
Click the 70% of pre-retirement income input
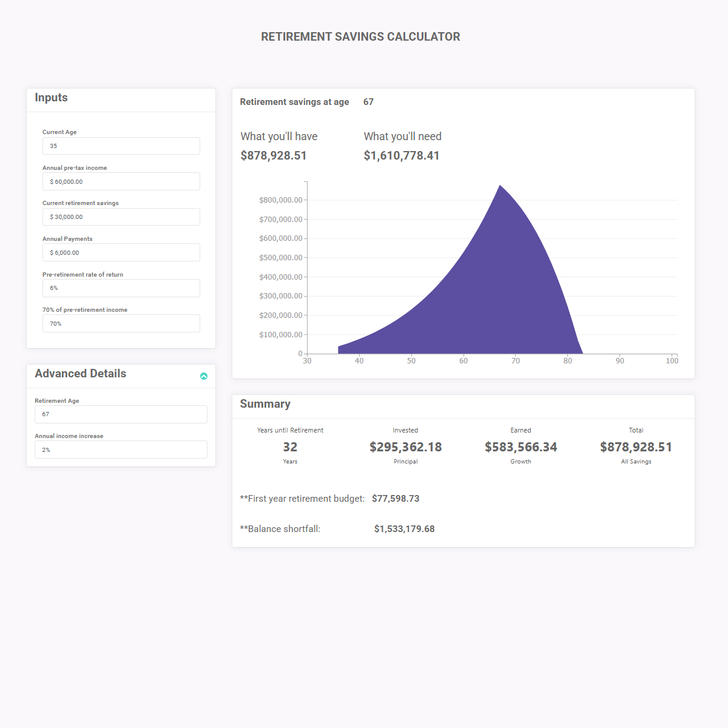(121, 323)
